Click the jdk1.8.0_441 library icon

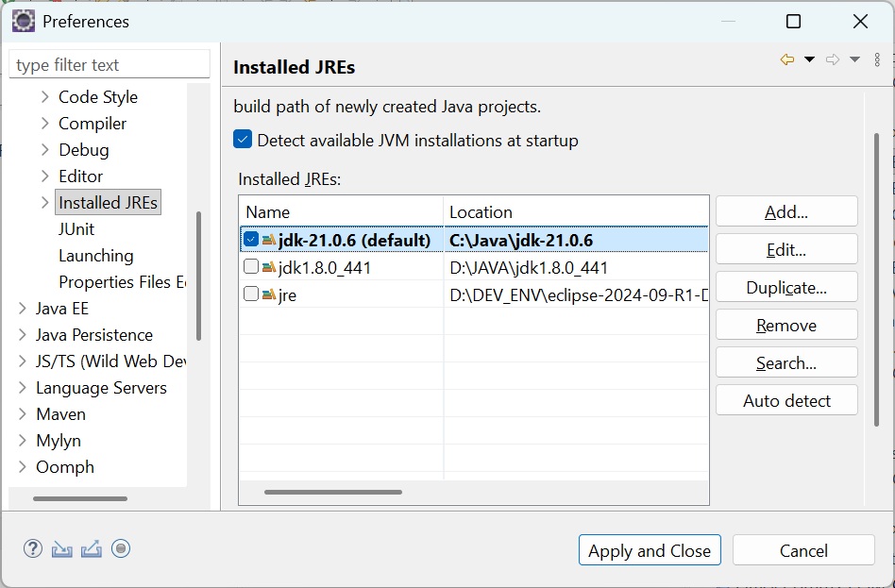click(269, 266)
